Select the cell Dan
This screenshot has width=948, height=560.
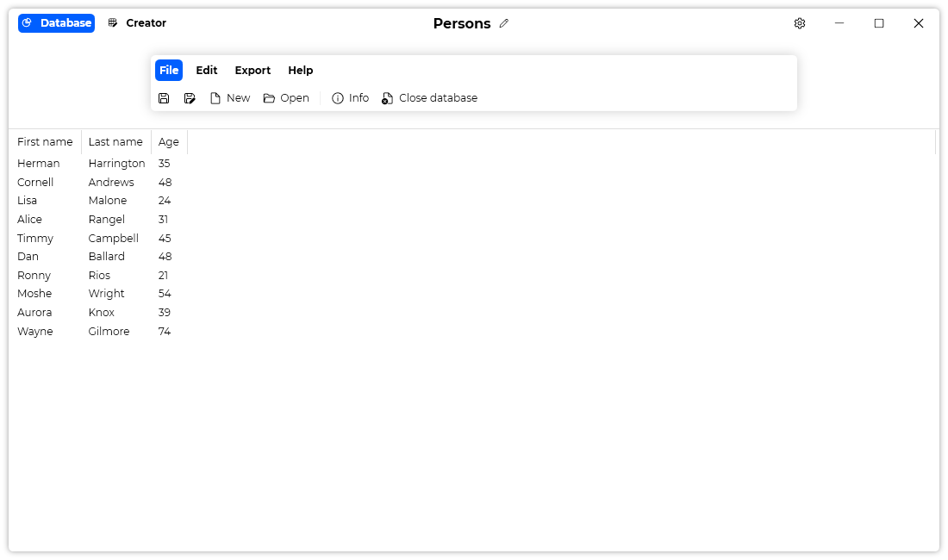[28, 256]
